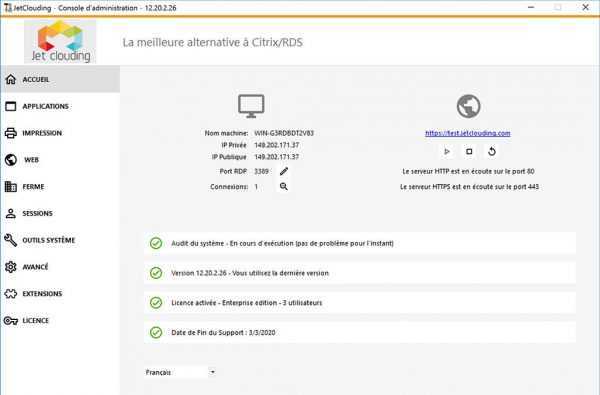
Task: Click the Connexions count value 1
Action: [256, 187]
